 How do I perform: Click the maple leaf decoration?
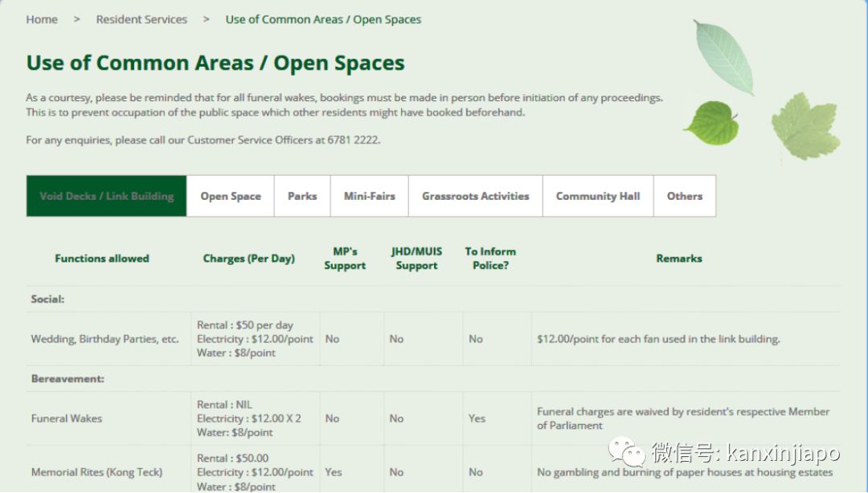point(805,126)
